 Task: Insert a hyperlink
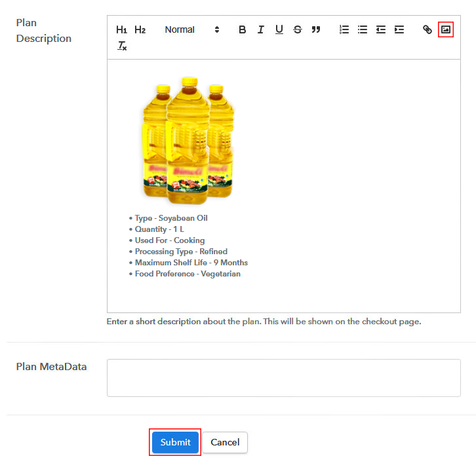pos(427,29)
